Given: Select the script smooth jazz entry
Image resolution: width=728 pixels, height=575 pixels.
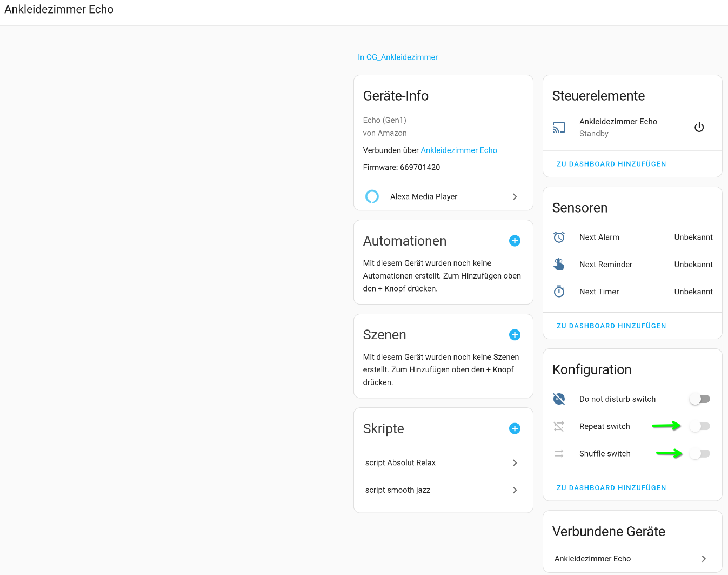Looking at the screenshot, I should pyautogui.click(x=443, y=490).
